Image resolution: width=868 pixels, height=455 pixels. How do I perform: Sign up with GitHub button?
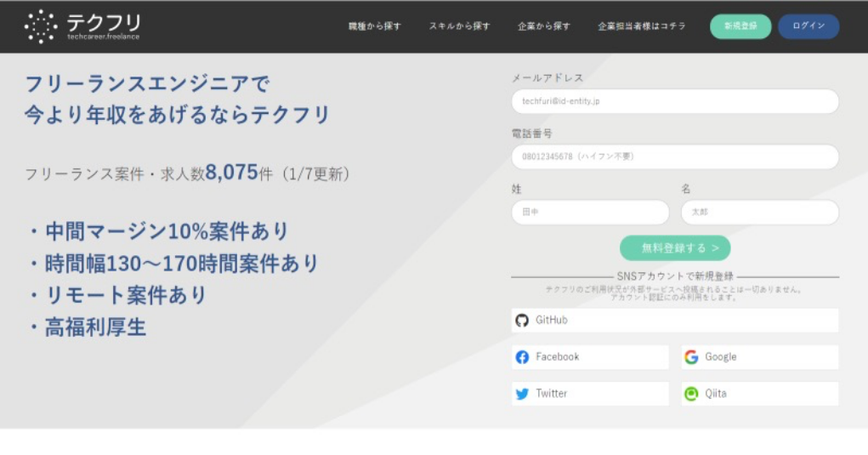[675, 321]
